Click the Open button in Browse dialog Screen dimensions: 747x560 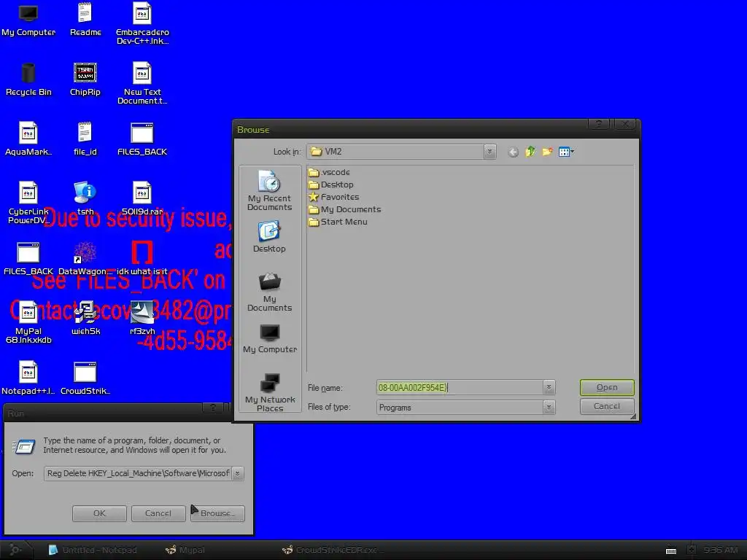click(x=607, y=388)
